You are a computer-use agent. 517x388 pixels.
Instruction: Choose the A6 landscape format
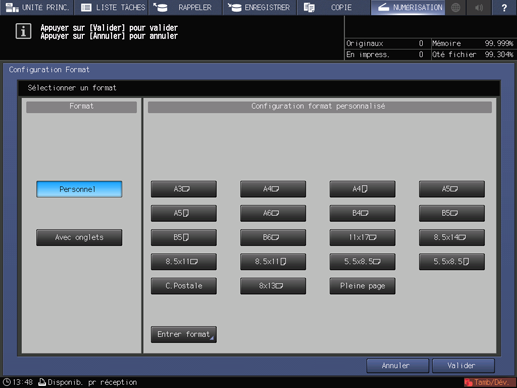click(273, 213)
